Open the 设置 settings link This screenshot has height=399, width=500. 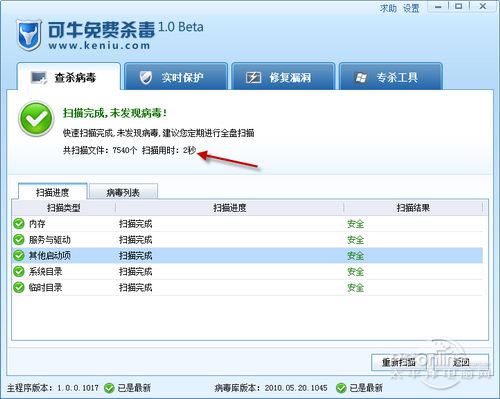click(411, 8)
